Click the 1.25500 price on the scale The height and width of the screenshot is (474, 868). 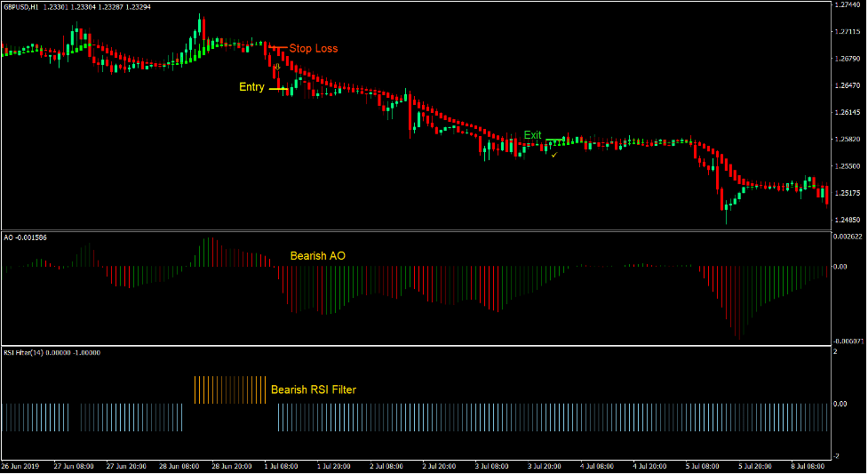click(x=847, y=166)
